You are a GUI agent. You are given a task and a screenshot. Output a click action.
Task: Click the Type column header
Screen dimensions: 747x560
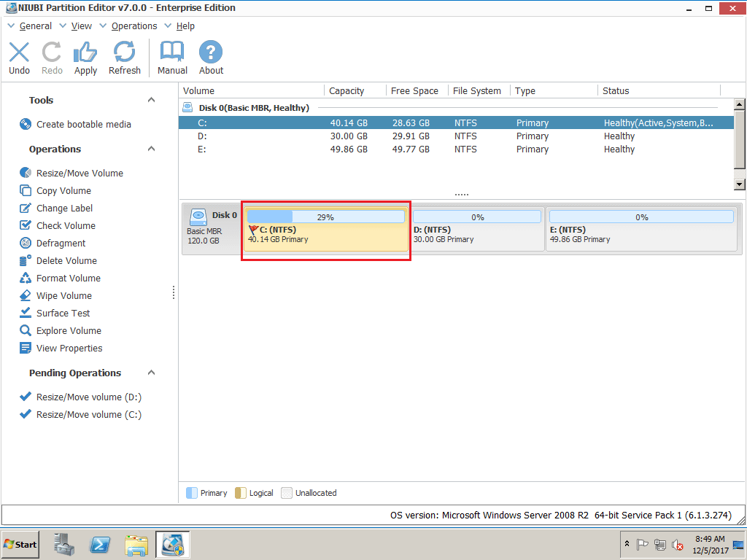pos(554,91)
